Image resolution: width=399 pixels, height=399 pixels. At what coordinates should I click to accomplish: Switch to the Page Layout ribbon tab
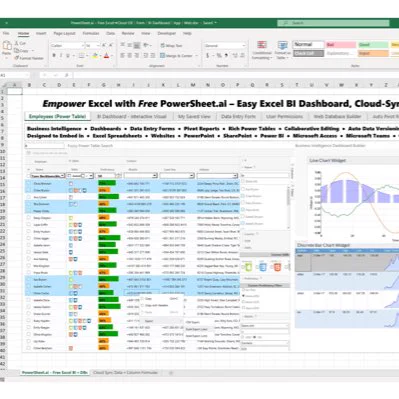pos(64,33)
